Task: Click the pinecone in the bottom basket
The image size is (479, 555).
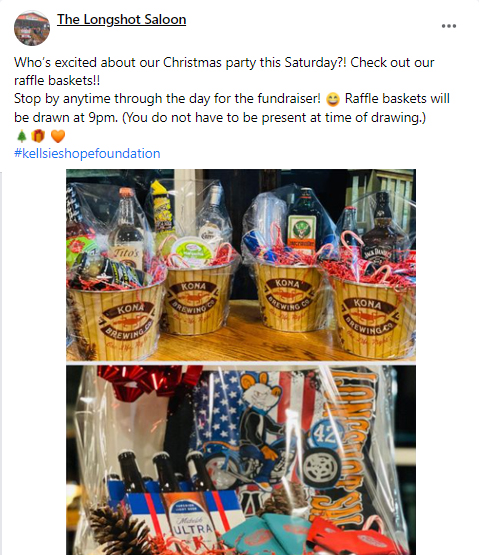Action: tap(119, 531)
